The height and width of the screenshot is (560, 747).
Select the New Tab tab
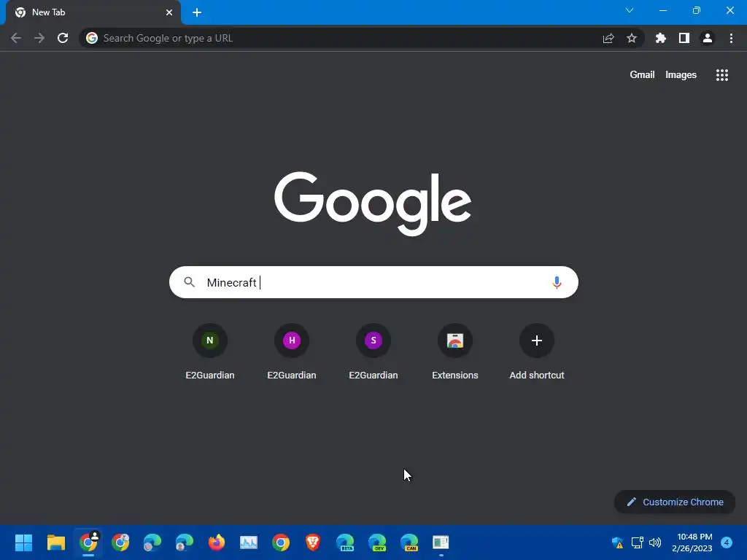click(x=93, y=12)
